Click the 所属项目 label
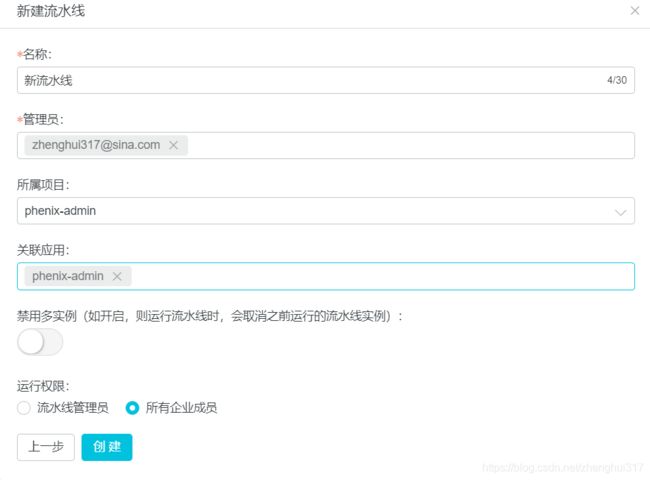650x480 pixels. coord(43,184)
